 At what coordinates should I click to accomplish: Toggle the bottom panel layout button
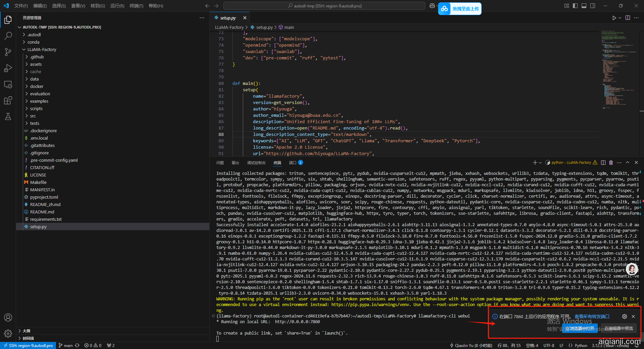[x=584, y=6]
